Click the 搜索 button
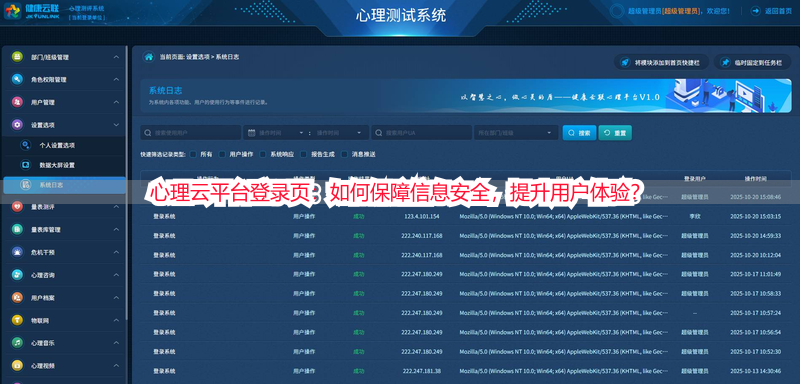Screen dimensions: 800x384 click(579, 133)
